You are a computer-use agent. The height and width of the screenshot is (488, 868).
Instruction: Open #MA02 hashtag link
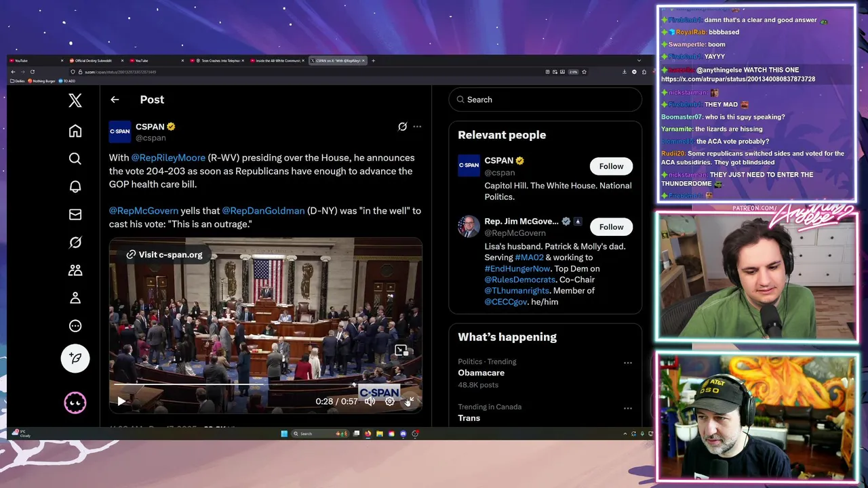click(x=529, y=258)
